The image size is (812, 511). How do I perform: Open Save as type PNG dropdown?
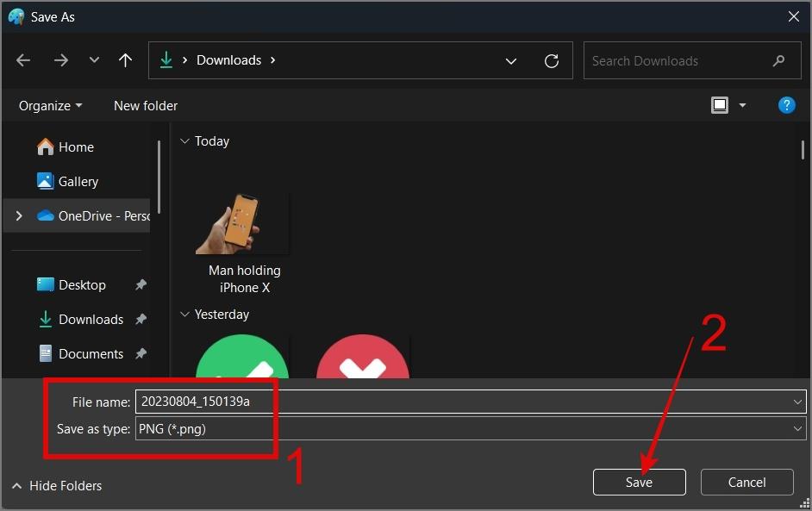[x=470, y=428]
